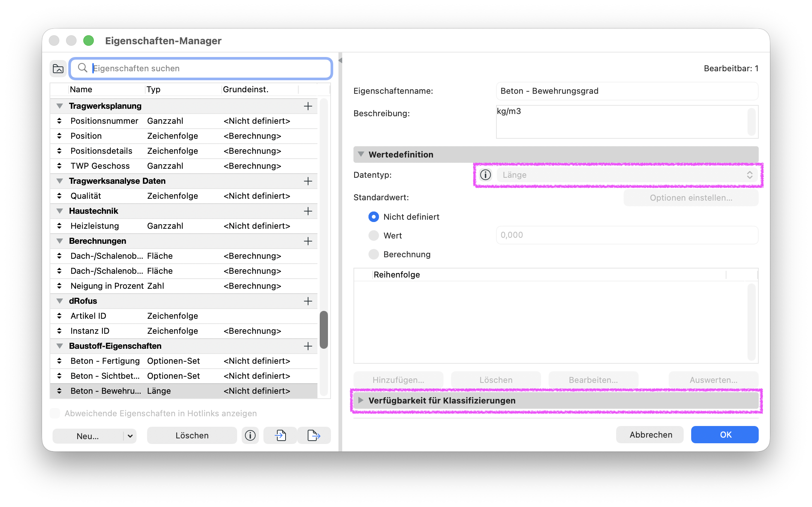The image size is (812, 507).
Task: Select the Beton - Fertigung property row
Action: (x=184, y=361)
